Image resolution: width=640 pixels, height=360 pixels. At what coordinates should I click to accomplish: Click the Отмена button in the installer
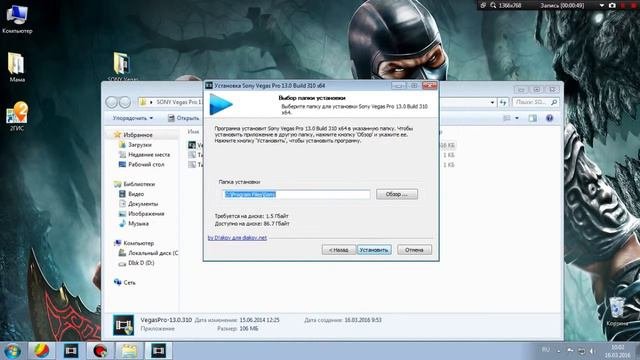[414, 249]
